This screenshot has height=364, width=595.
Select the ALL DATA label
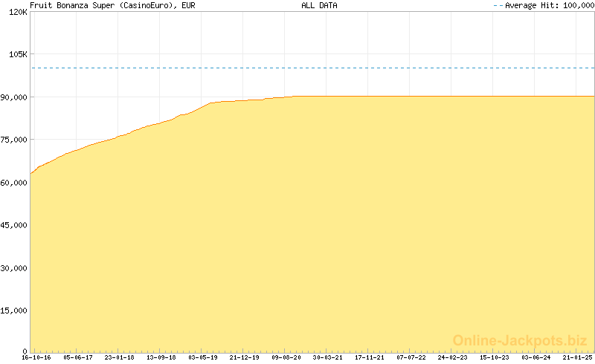(x=319, y=5)
